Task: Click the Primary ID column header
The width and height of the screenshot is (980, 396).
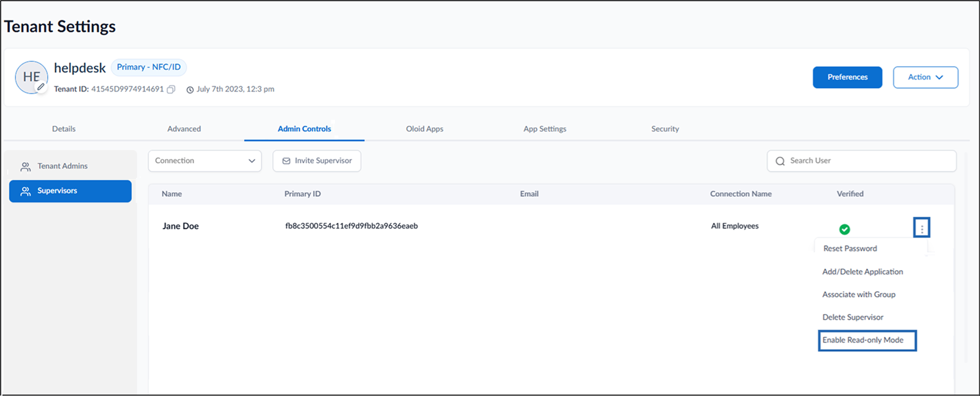Action: coord(303,194)
